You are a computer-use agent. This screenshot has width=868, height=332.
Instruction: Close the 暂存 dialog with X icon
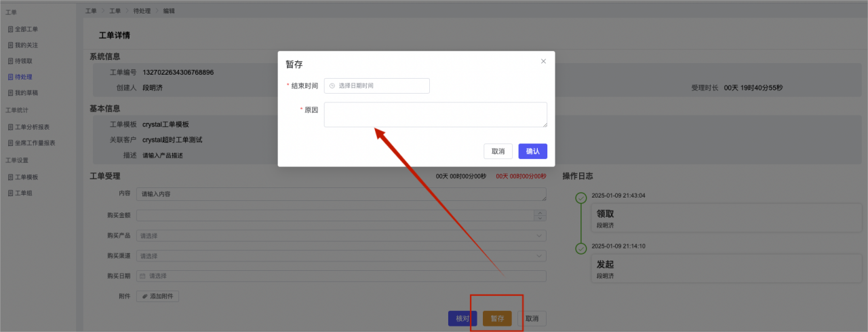tap(543, 61)
